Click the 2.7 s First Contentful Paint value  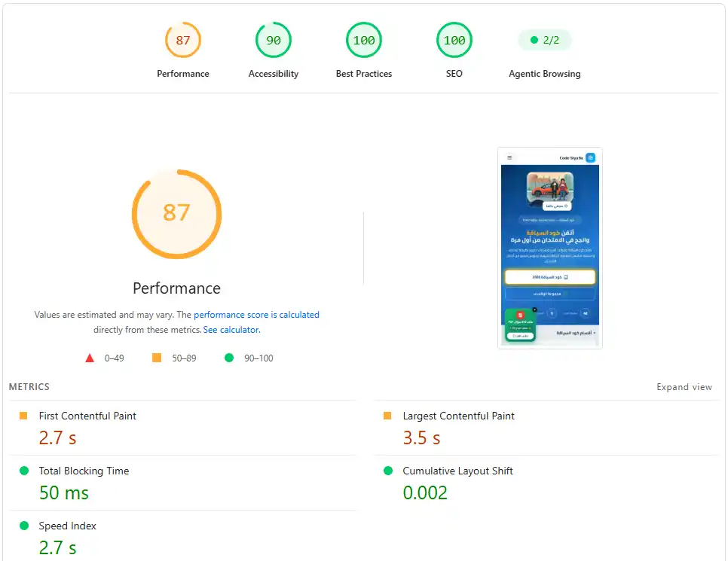click(x=57, y=438)
